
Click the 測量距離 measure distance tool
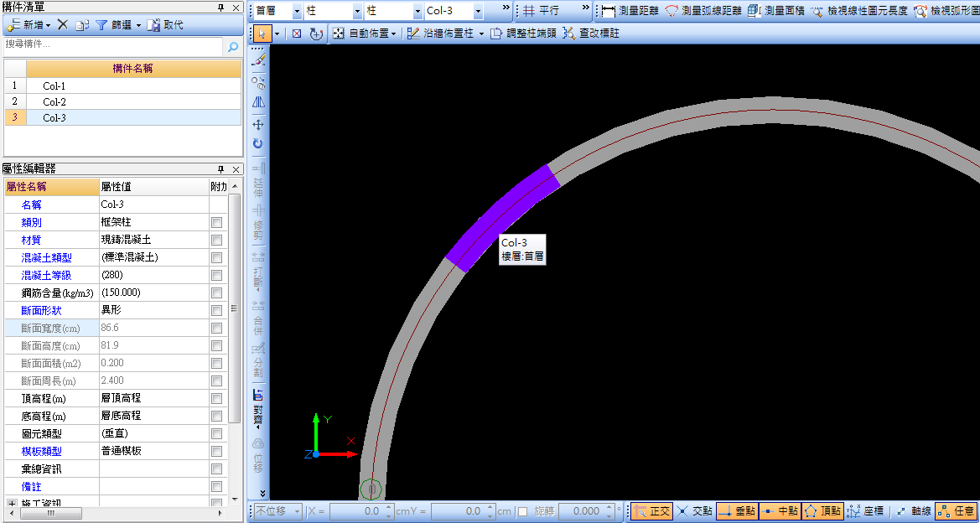tap(630, 11)
